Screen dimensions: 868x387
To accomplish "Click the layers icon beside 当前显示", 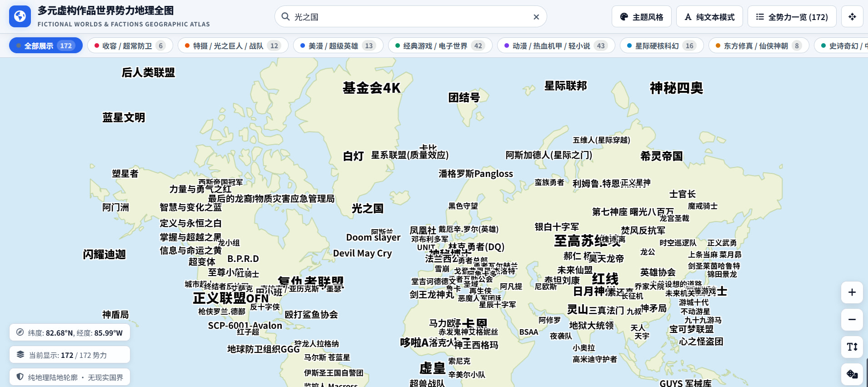I will pos(20,355).
